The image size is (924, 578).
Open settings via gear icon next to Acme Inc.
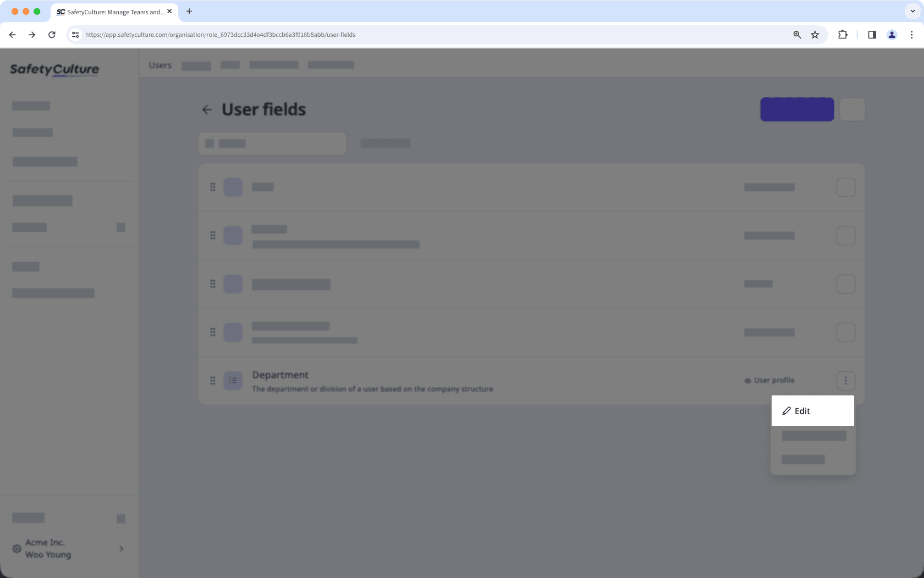coord(16,548)
